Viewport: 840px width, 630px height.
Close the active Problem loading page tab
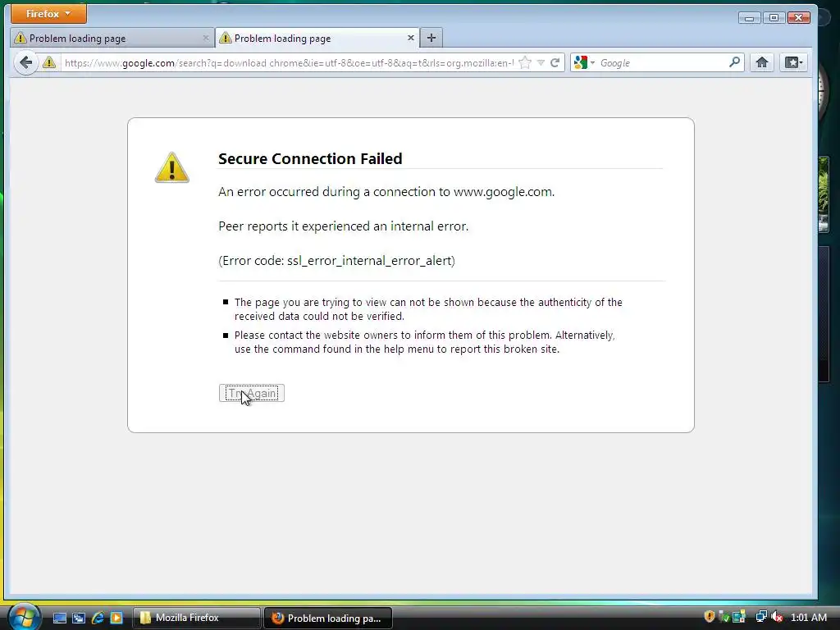pyautogui.click(x=410, y=38)
